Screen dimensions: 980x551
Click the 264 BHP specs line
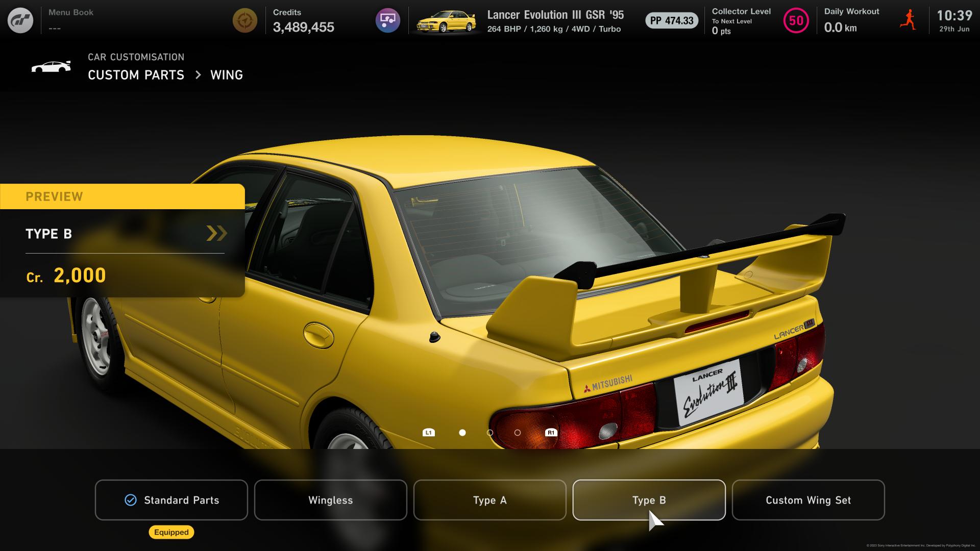(x=554, y=29)
